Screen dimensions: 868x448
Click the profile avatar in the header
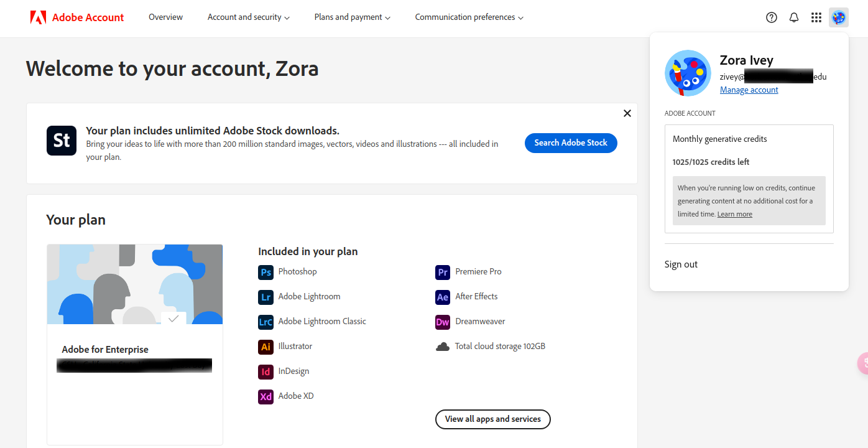[x=839, y=17]
